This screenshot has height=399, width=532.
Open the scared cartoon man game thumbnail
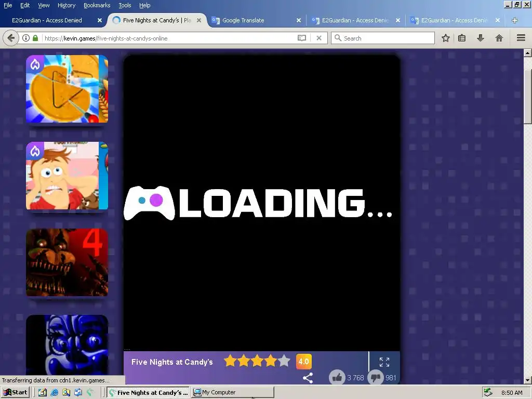67,176
